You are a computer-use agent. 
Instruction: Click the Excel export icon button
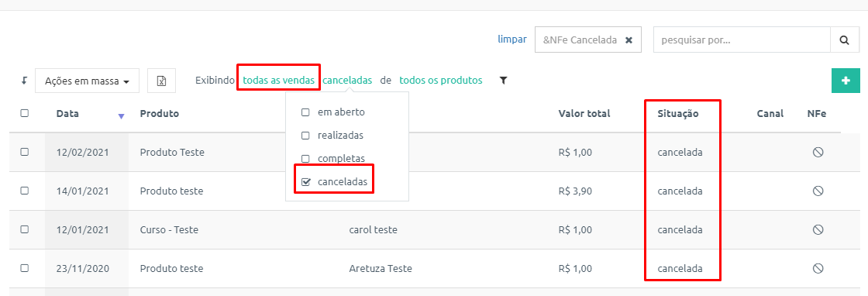162,81
